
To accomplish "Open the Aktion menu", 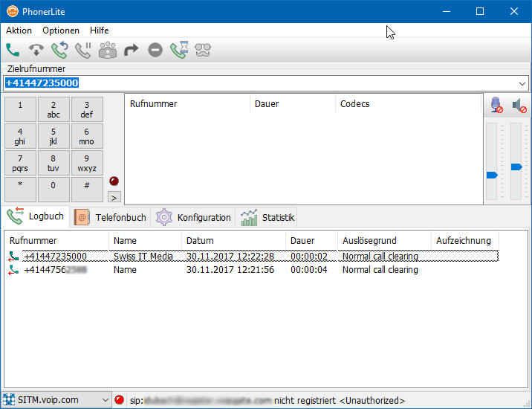I will point(19,30).
